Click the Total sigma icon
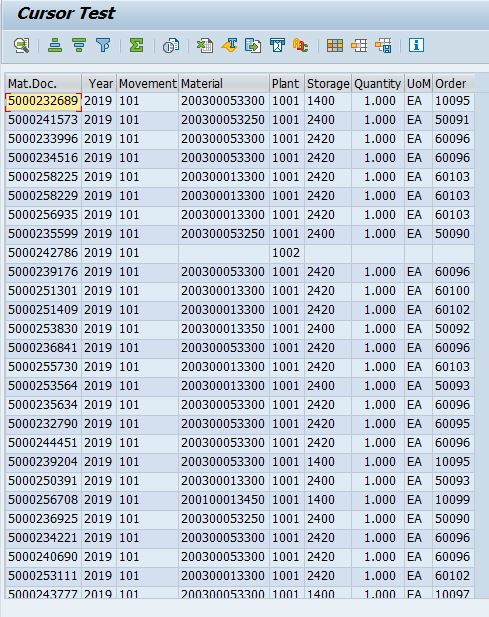 coord(137,45)
